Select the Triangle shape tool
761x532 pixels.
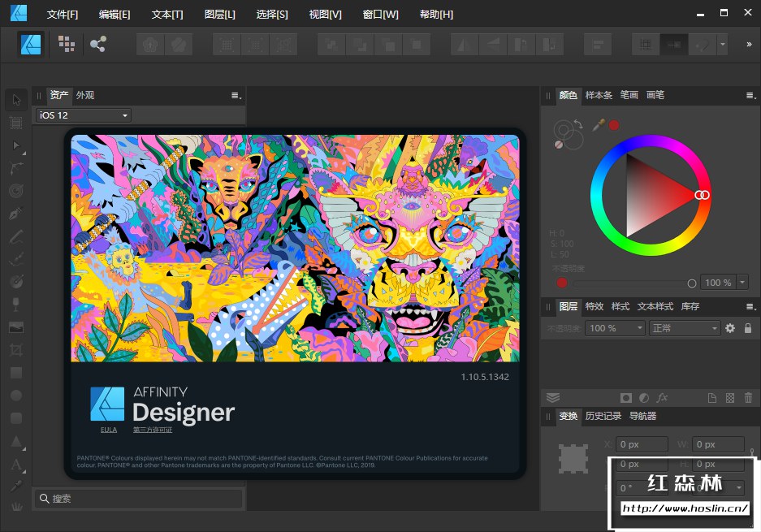[x=16, y=441]
